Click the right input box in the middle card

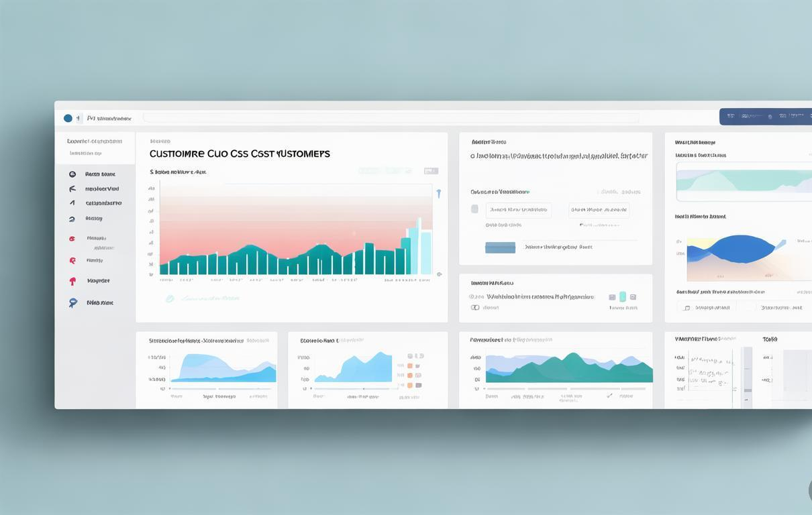[x=599, y=210]
